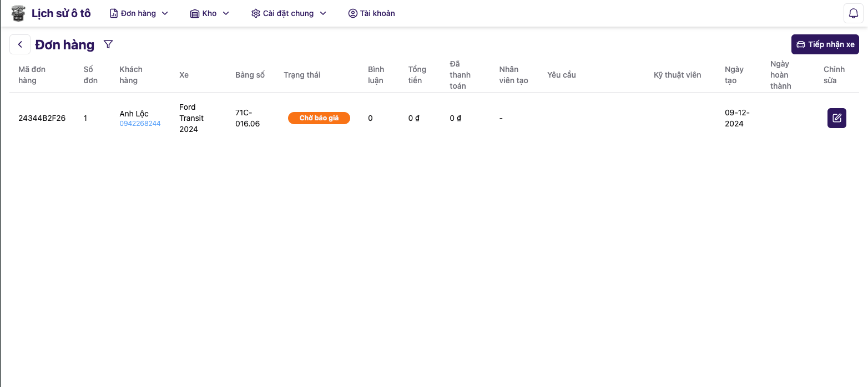Click the Lịch sử ô tô title
Viewport: 868px width, 387px height.
coord(61,13)
